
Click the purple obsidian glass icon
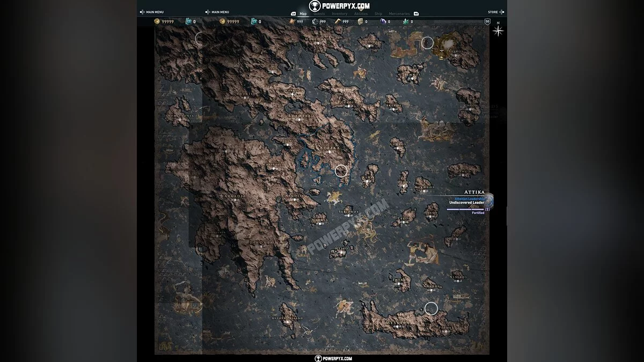[x=383, y=21]
